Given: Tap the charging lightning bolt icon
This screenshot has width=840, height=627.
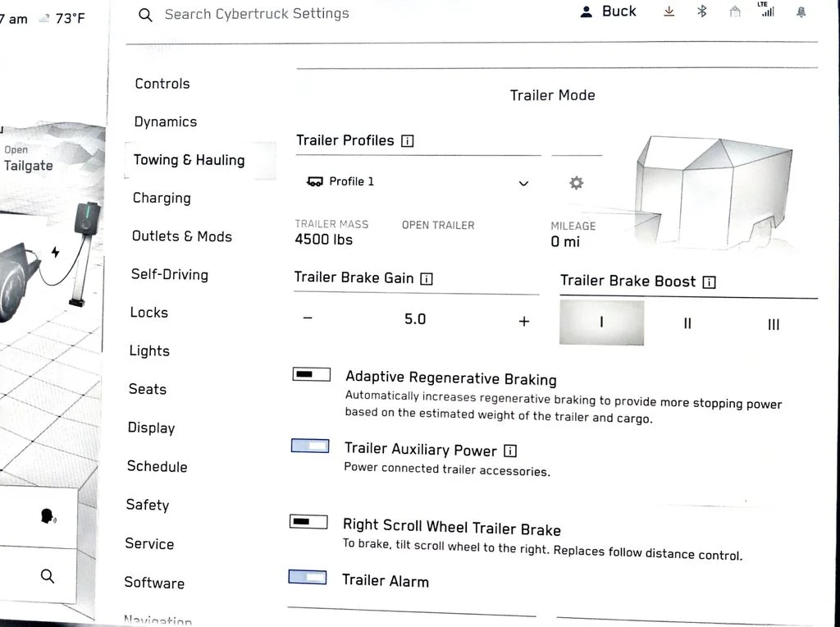Looking at the screenshot, I should pyautogui.click(x=55, y=252).
